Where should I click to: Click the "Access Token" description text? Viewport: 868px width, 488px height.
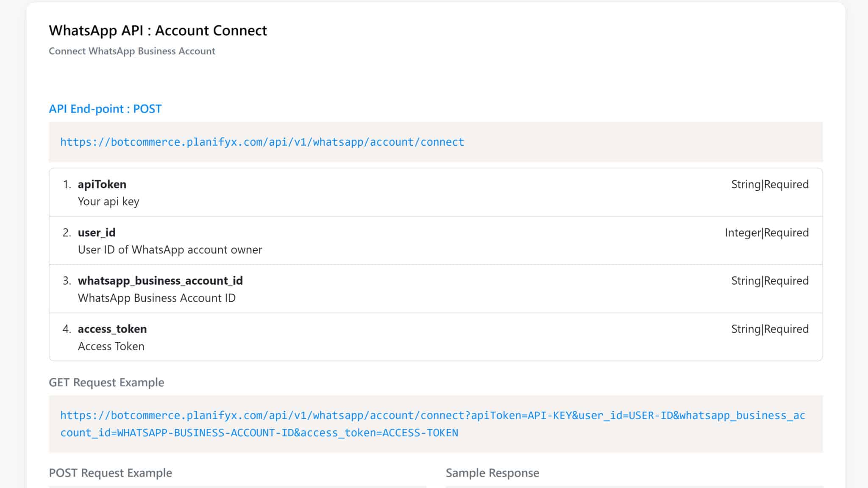pos(111,347)
